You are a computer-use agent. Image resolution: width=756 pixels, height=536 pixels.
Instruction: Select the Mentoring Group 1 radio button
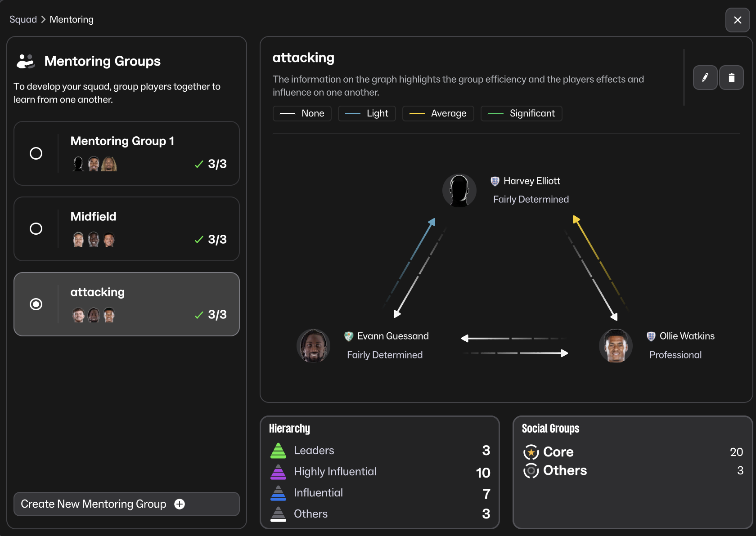(x=36, y=153)
